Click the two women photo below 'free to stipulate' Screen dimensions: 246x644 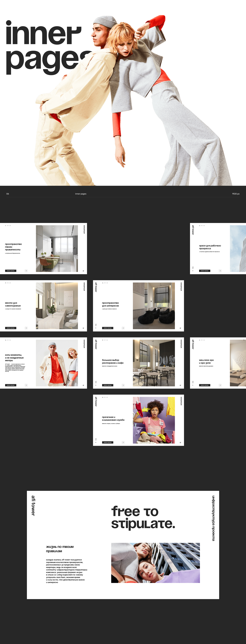pyautogui.click(x=155, y=563)
